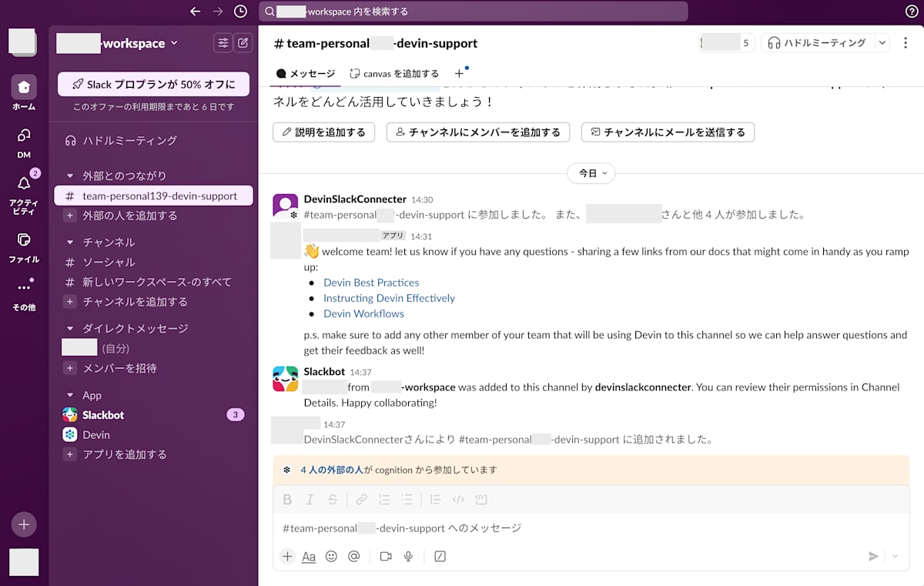The width and height of the screenshot is (924, 586).
Task: Click the canvas を追加する tab
Action: [x=394, y=74]
